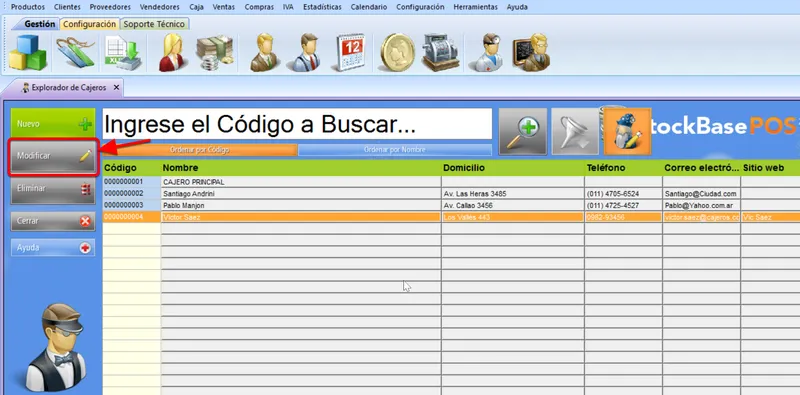This screenshot has height=395, width=800.
Task: Click code cell 0000000002
Action: tap(132, 194)
